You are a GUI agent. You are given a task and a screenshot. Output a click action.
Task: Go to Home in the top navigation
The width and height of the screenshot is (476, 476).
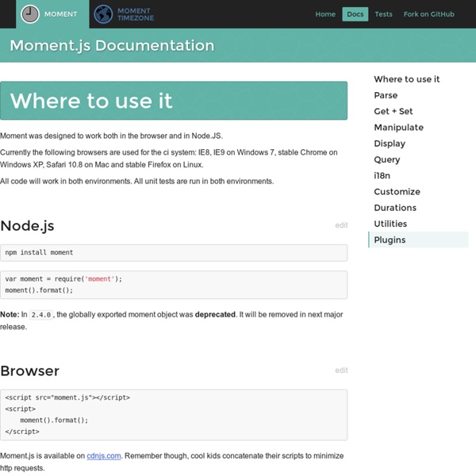325,14
